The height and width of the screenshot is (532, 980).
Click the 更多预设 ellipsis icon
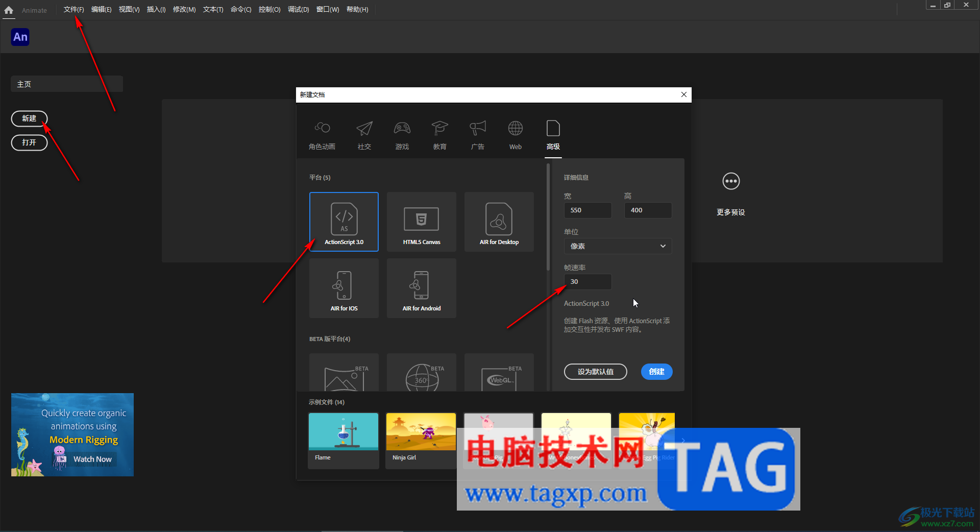coord(731,181)
